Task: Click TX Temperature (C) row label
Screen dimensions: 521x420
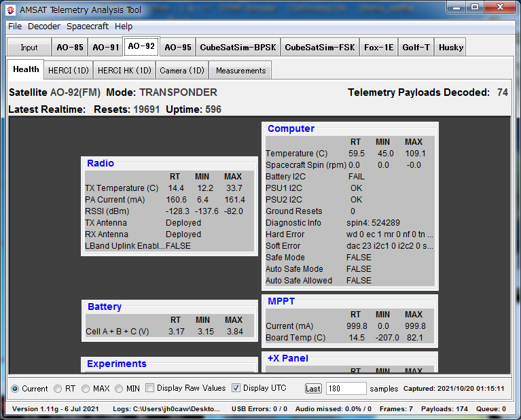Action: coord(122,188)
